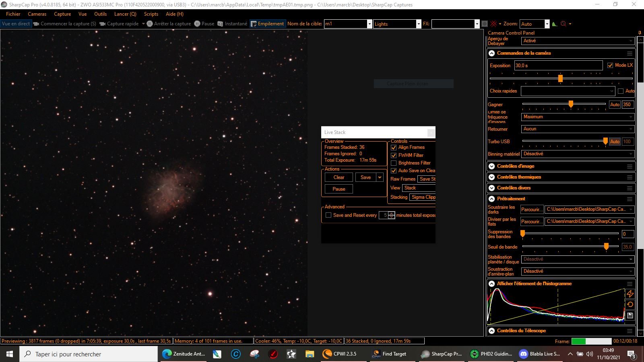Open the Cameras menu

tap(37, 14)
